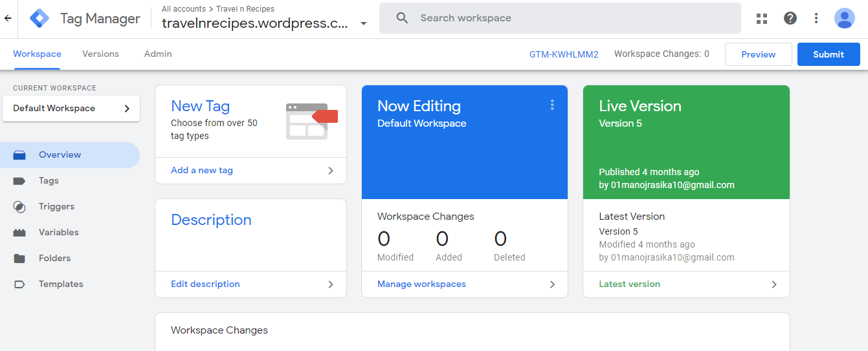Click the Submit button
The image size is (868, 351).
[829, 54]
